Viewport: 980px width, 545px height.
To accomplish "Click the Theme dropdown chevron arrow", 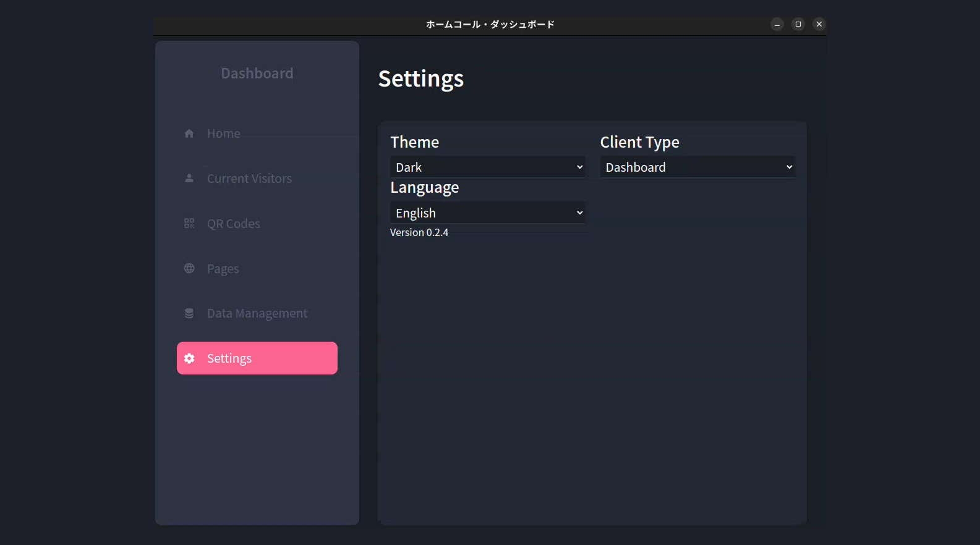I will 579,167.
